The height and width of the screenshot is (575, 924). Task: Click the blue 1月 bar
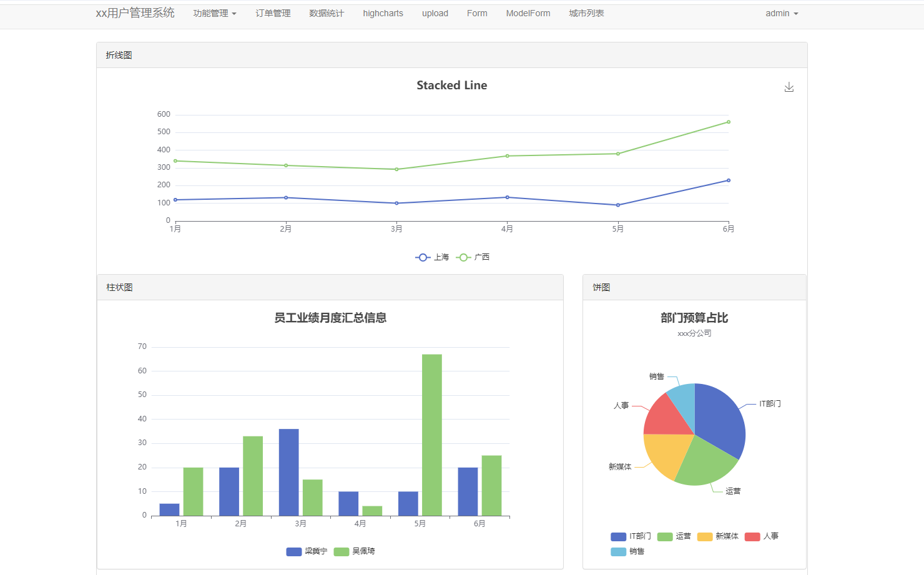point(169,510)
